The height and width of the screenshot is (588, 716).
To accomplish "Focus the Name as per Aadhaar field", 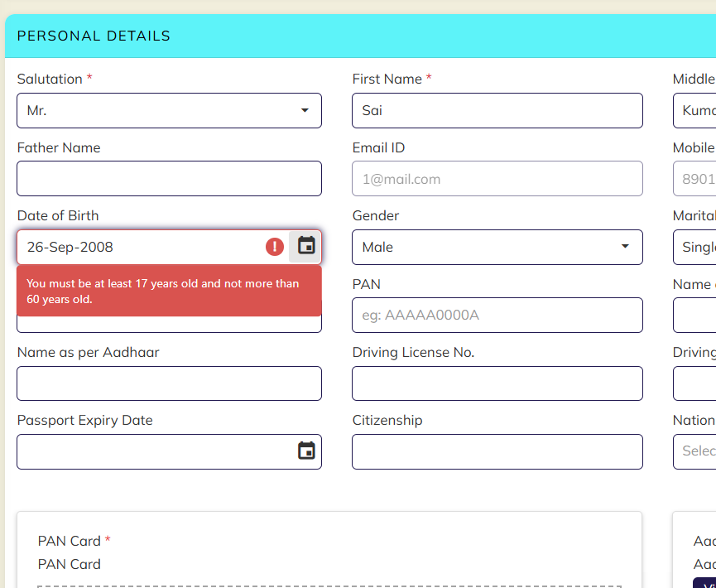I will [169, 383].
